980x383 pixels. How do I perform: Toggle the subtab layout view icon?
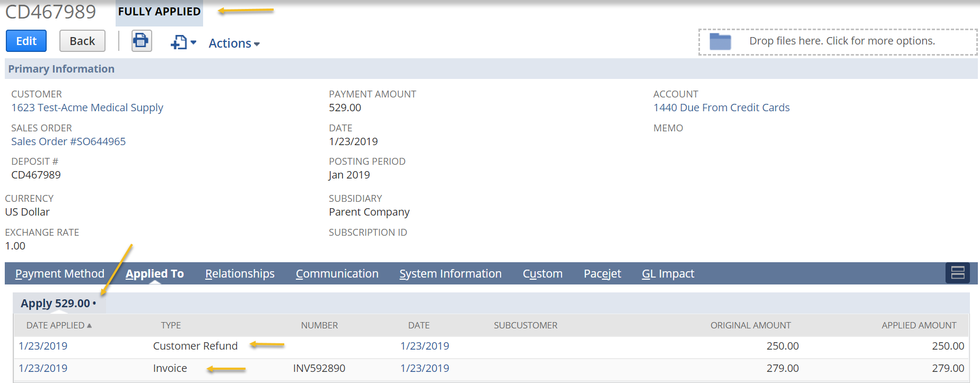point(957,273)
